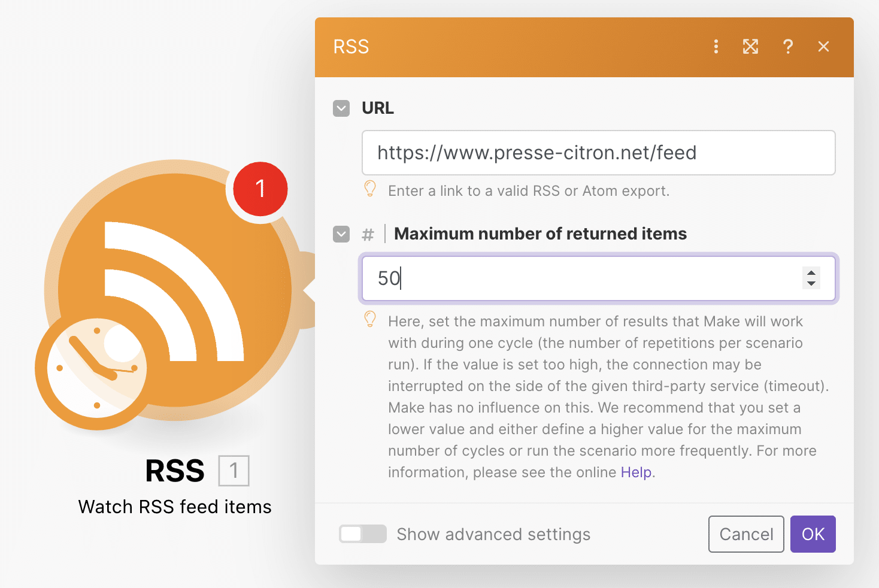
Task: Toggle Show advanced settings switch
Action: click(363, 534)
